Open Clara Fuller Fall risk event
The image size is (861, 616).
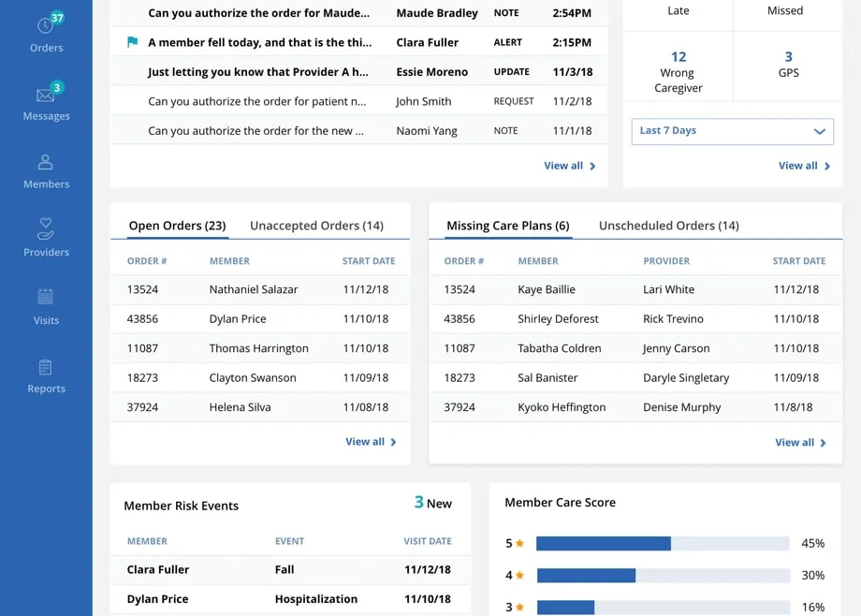pos(290,570)
